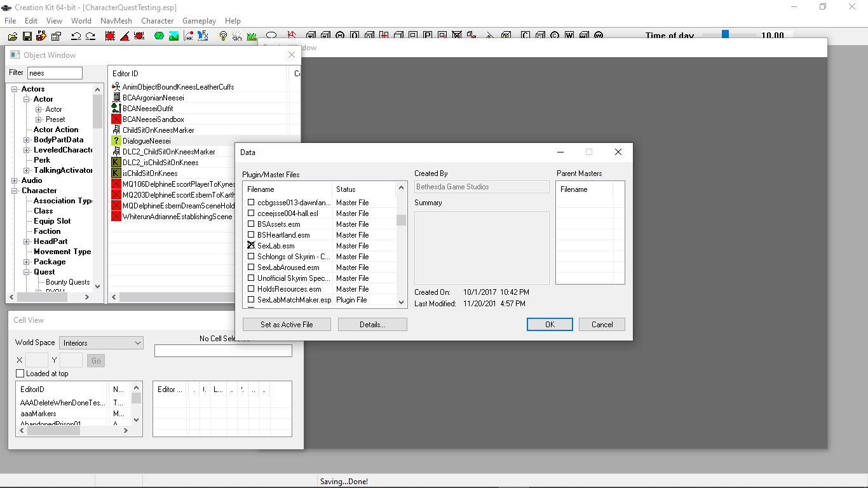The image size is (868, 488).
Task: Check the BSAssets.esm plugin checkbox
Action: [x=251, y=224]
